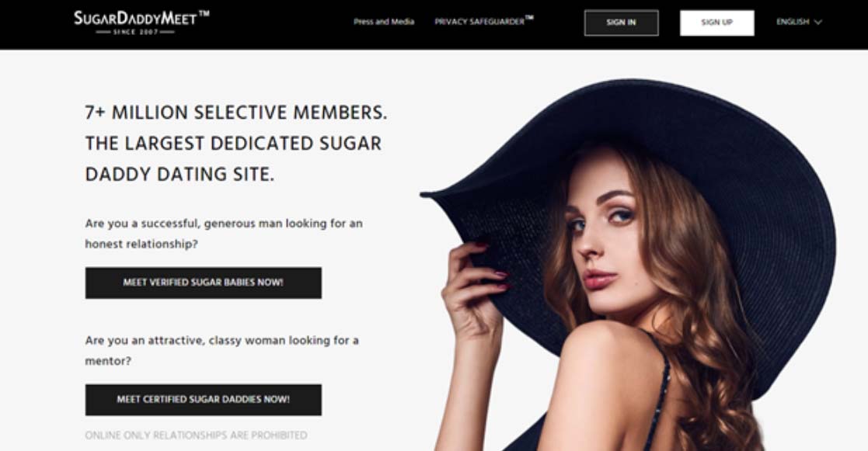Select Meet Verified Sugar Babies Now
The width and height of the screenshot is (868, 451).
click(203, 283)
